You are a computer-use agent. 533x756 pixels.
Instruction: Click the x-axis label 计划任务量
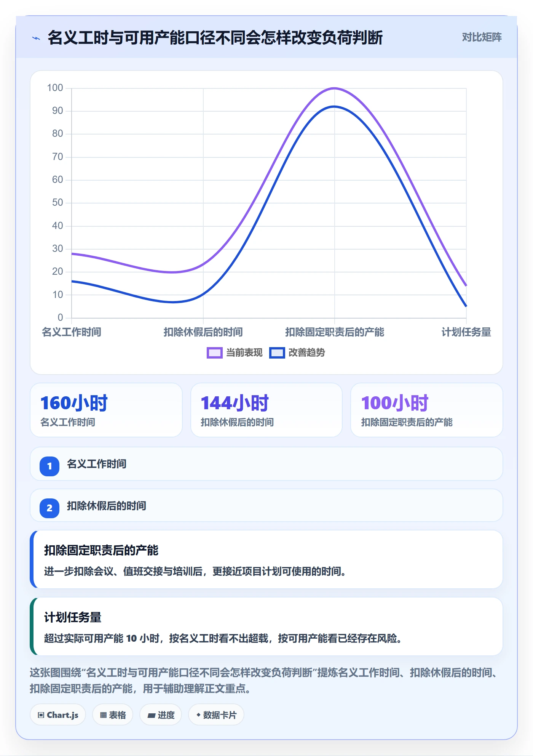click(x=466, y=332)
